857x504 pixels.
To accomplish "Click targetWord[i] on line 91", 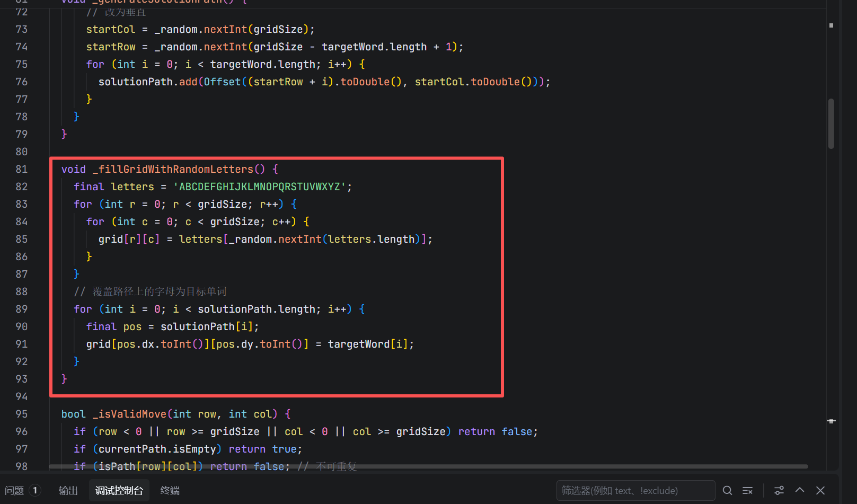I will (368, 344).
